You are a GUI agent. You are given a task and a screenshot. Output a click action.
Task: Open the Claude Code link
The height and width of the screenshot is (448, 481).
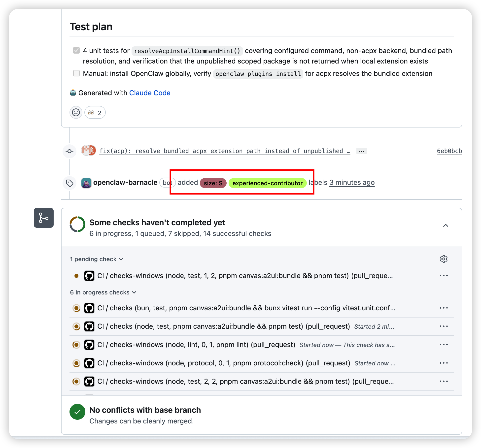[150, 93]
